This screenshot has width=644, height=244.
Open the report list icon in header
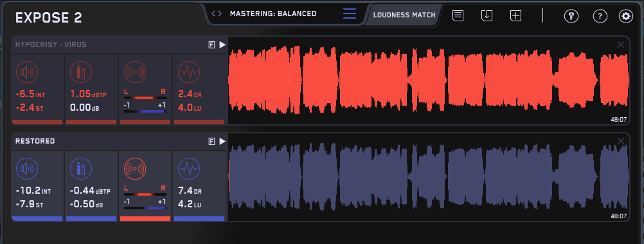point(458,16)
